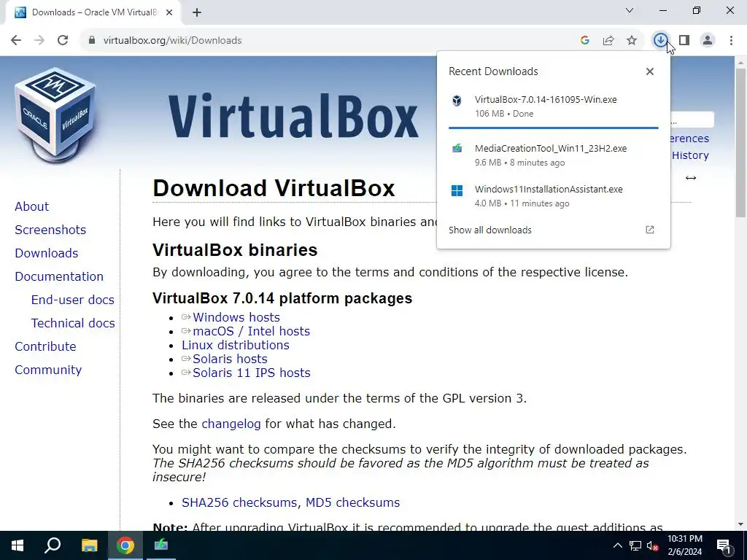Open the Downloads sidebar link
This screenshot has width=747, height=560.
click(46, 253)
